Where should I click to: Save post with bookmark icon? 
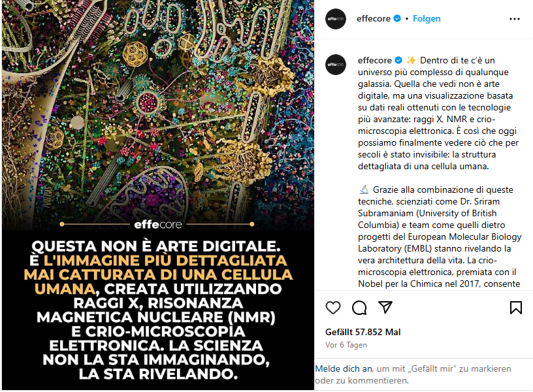tap(515, 308)
